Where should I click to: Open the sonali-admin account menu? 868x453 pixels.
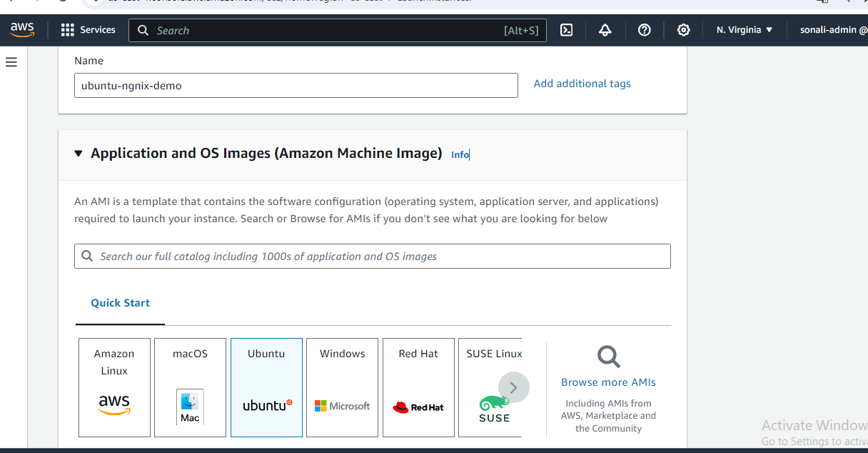tap(843, 29)
